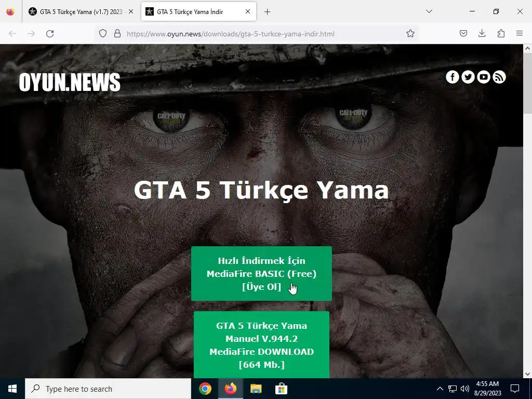Screen dimensions: 532x399
Task: Open the Windows Start menu
Action: click(12, 389)
